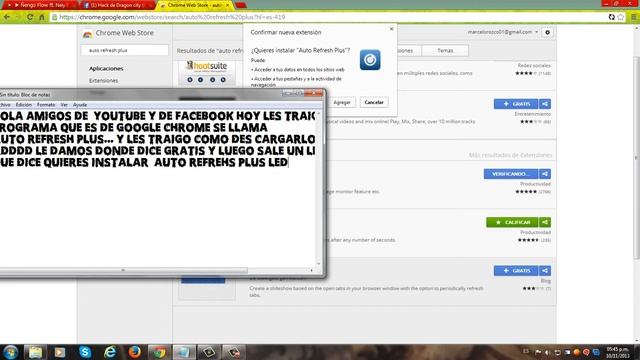Open File Explorer from the taskbar
The height and width of the screenshot is (360, 640).
pos(36,352)
